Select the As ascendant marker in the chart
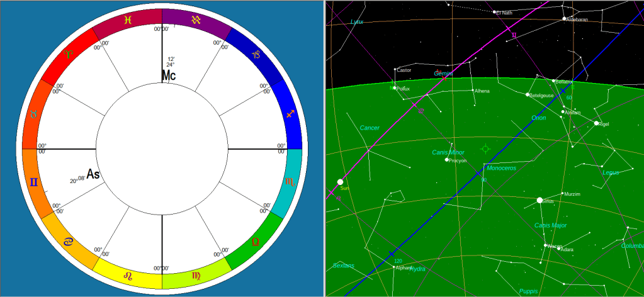 point(93,174)
